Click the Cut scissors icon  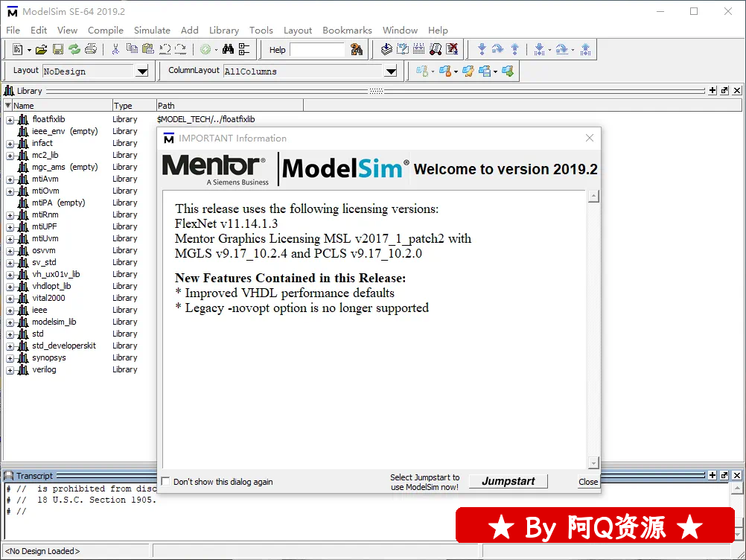point(115,49)
